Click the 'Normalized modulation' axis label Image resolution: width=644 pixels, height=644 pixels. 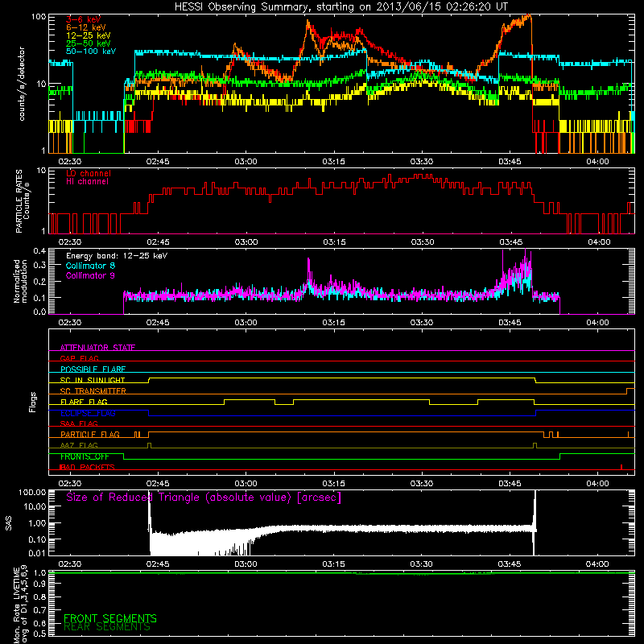21,281
